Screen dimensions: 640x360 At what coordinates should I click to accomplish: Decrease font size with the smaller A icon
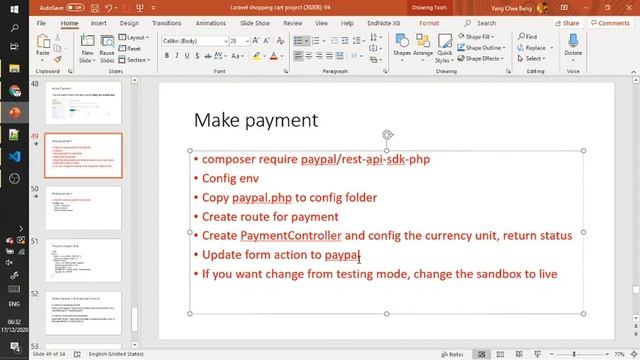pos(267,40)
